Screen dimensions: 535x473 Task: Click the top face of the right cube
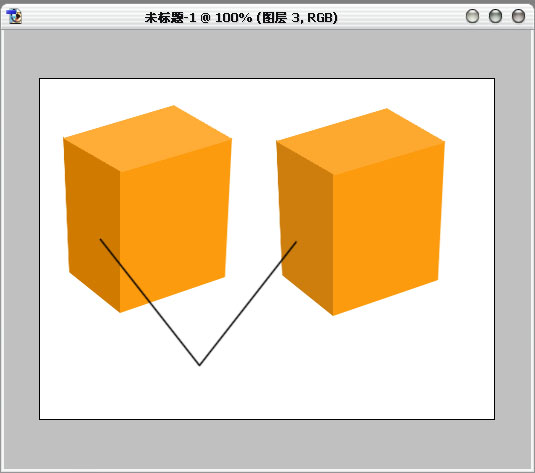[360, 141]
